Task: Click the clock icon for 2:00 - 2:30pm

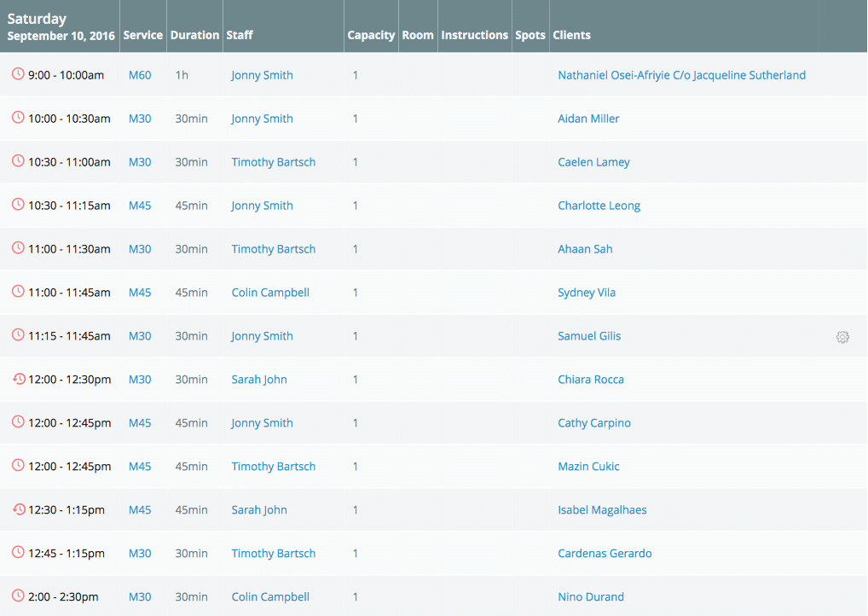Action: point(18,596)
